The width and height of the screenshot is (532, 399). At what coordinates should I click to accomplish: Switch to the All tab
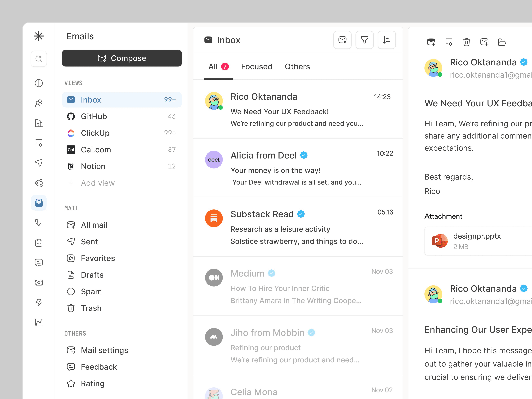pyautogui.click(x=218, y=67)
